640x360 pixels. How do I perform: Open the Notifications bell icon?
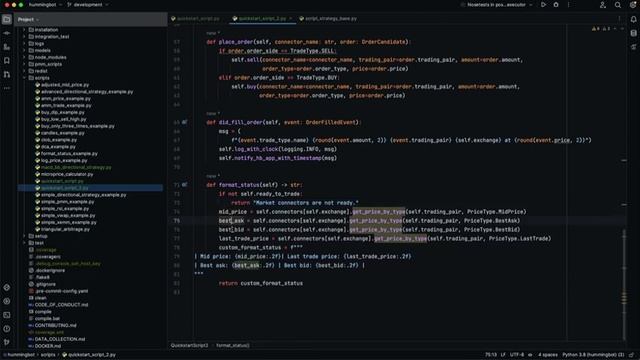tap(633, 19)
